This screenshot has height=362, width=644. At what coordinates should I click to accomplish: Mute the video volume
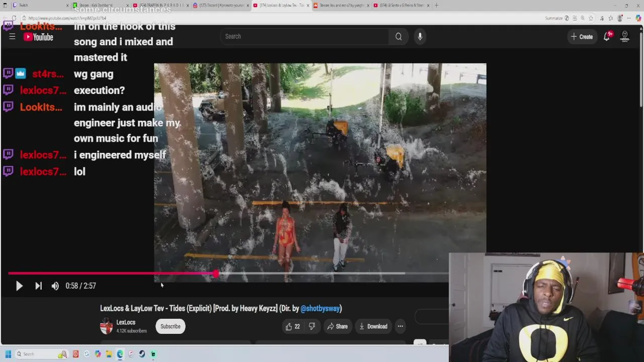pyautogui.click(x=55, y=286)
